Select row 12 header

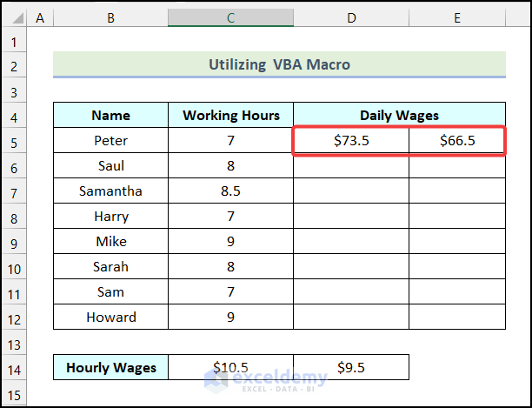pos(14,317)
